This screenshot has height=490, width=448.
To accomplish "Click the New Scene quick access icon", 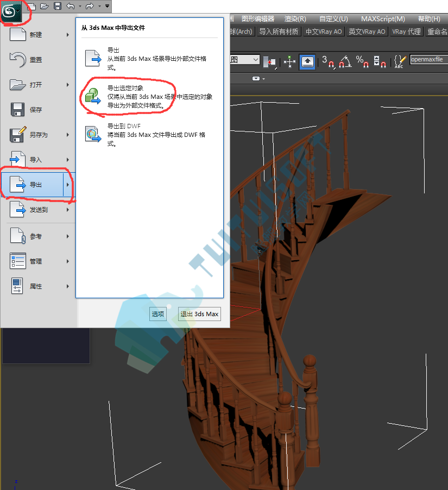I will pos(31,6).
